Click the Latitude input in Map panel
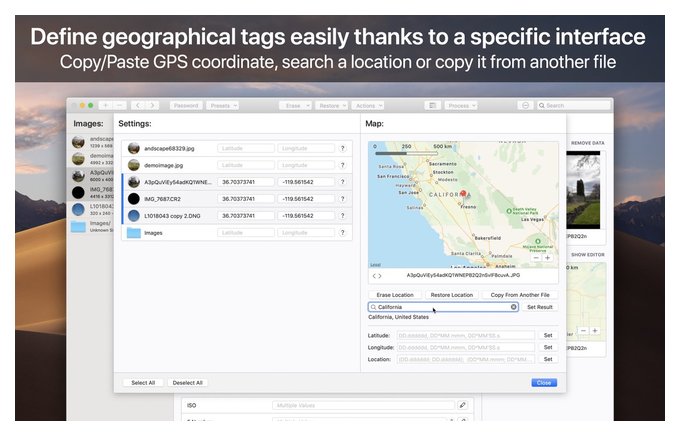Image resolution: width=680 pixels, height=436 pixels. coord(466,335)
